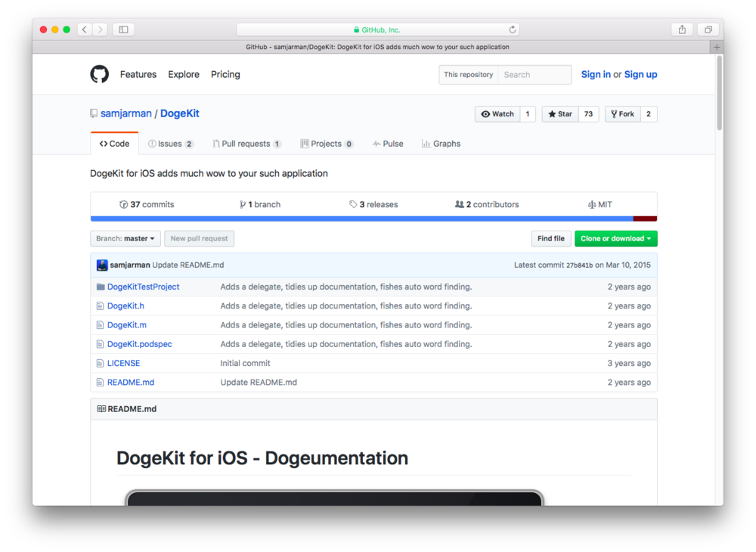
Task: View the 1 branch list
Action: coord(260,204)
